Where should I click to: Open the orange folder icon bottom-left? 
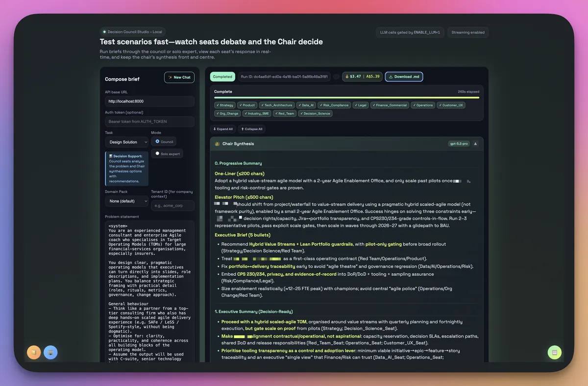pyautogui.click(x=33, y=352)
